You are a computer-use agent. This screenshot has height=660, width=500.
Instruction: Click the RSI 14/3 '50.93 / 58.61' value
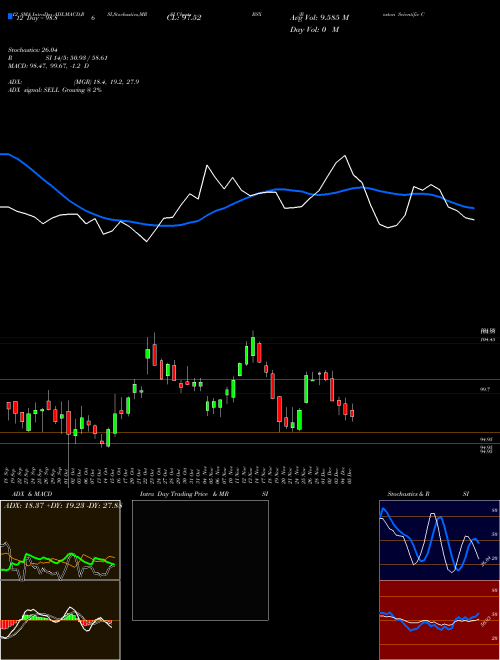pyautogui.click(x=87, y=58)
